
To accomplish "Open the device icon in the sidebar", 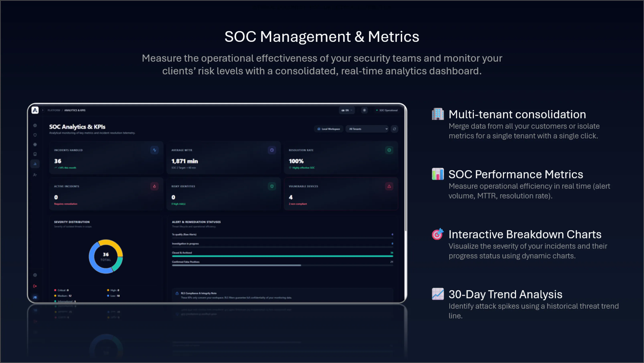I will point(35,154).
